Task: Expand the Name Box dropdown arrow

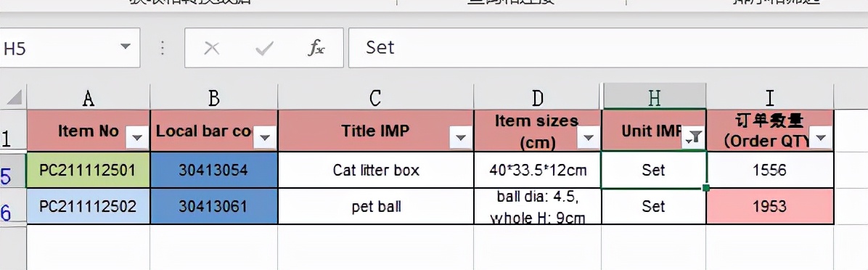Action: 126,46
